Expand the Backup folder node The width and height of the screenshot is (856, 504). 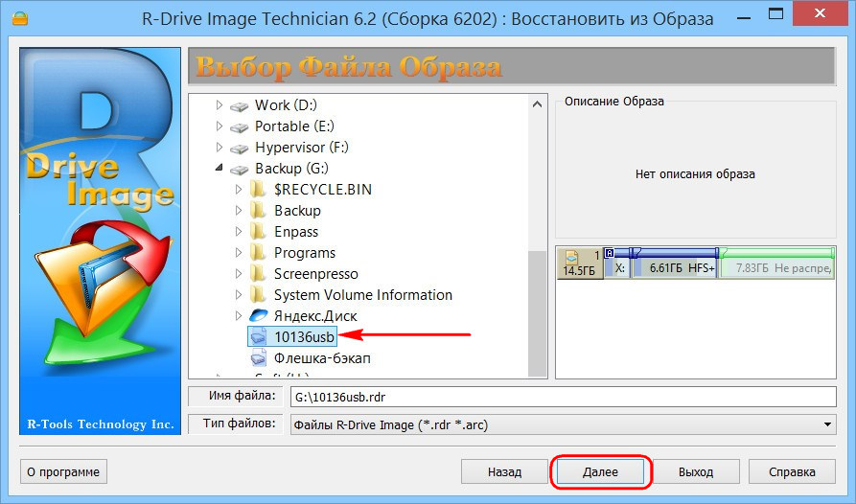coord(239,211)
